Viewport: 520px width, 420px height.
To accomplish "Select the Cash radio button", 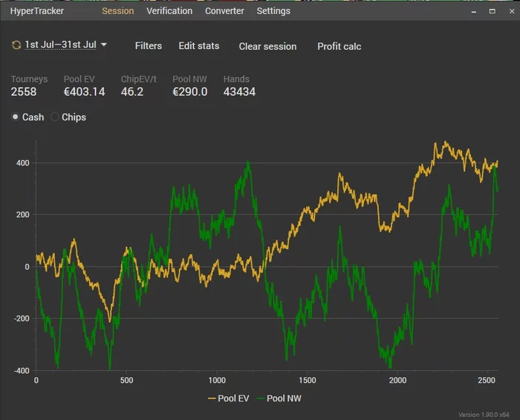I will coord(16,117).
